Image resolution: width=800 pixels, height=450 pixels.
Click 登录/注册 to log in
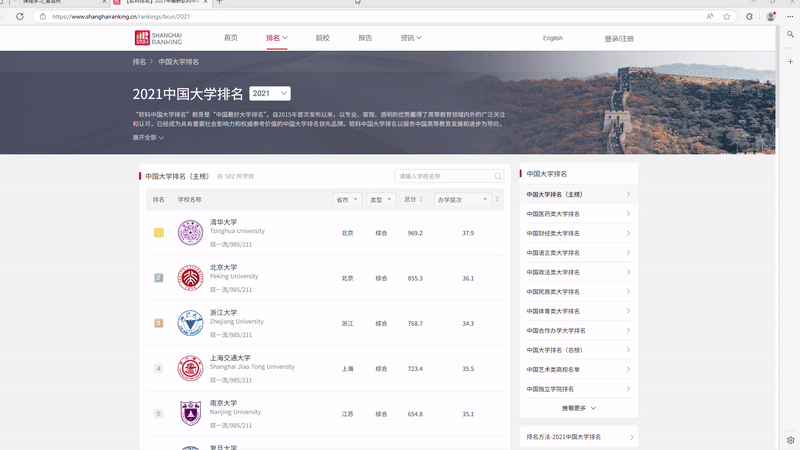point(619,39)
